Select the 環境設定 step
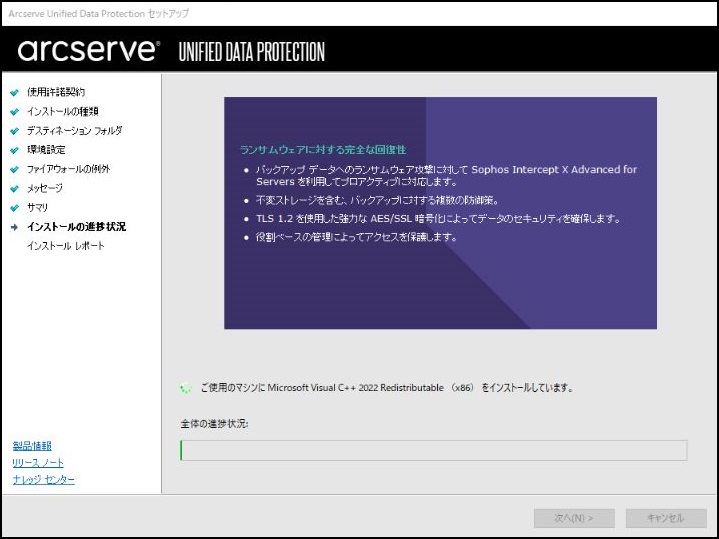The height and width of the screenshot is (539, 719). coord(46,150)
